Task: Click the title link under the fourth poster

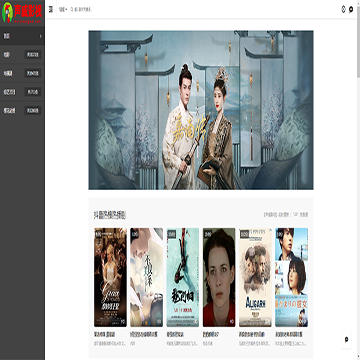Action: 211,334
